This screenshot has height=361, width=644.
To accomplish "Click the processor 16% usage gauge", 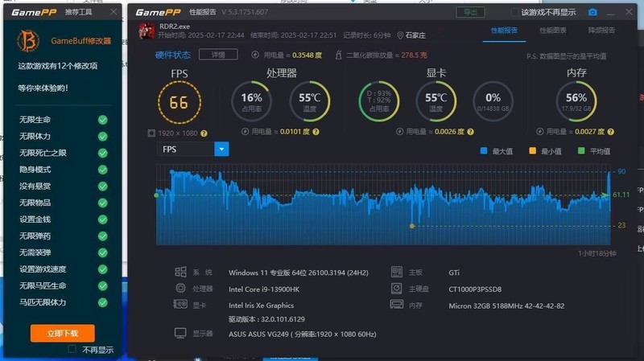I will tap(251, 101).
